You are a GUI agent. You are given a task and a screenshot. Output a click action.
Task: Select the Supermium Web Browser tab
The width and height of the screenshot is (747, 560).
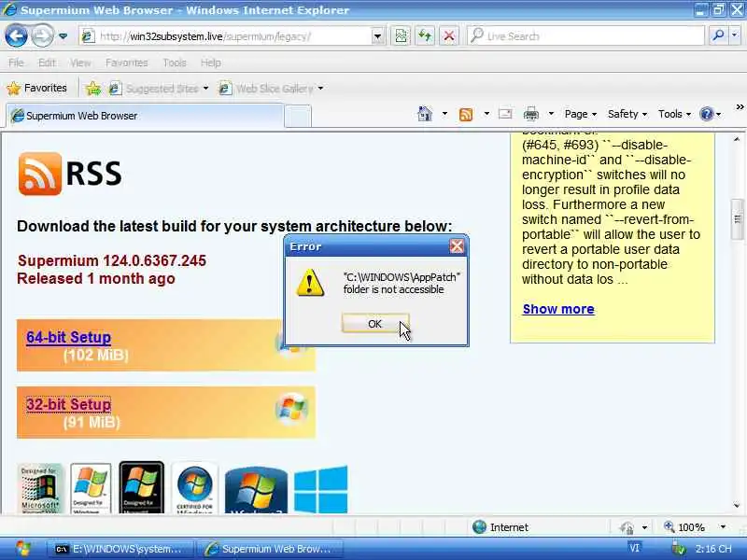145,116
